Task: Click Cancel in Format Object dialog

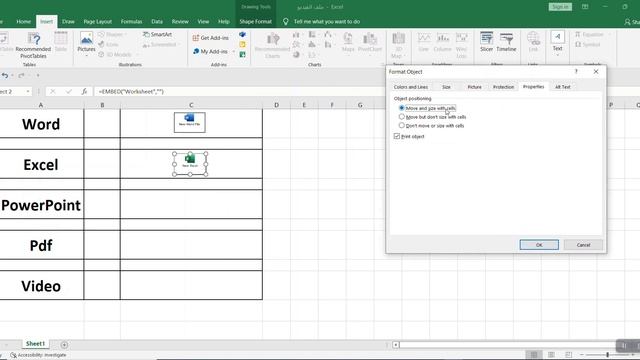Action: click(x=583, y=245)
